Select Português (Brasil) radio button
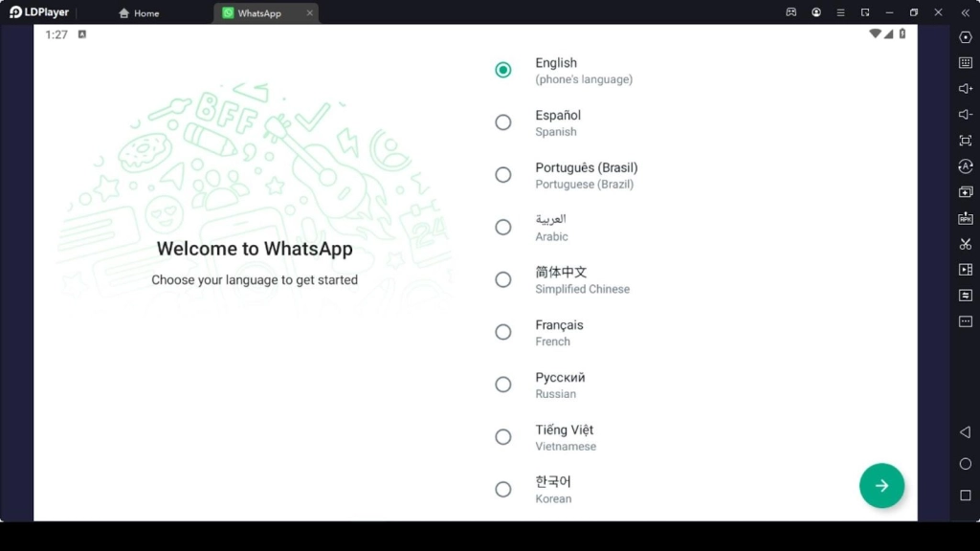The image size is (980, 551). pyautogui.click(x=503, y=175)
